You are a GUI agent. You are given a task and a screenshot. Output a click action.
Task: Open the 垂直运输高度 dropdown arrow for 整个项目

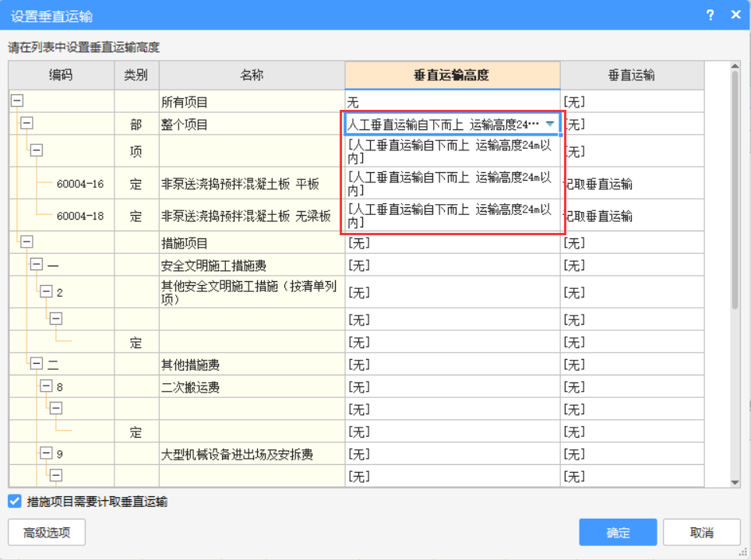550,124
